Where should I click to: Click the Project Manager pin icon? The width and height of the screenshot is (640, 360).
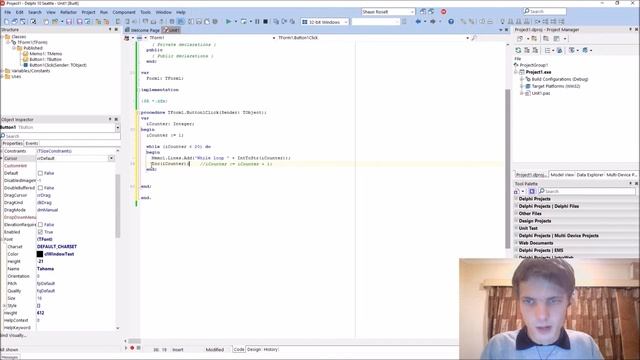coord(630,29)
